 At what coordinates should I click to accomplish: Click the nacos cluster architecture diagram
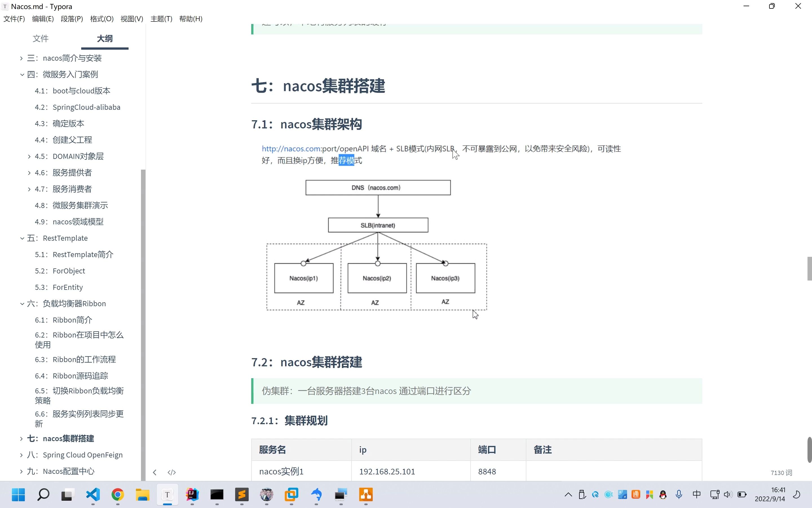(x=376, y=245)
